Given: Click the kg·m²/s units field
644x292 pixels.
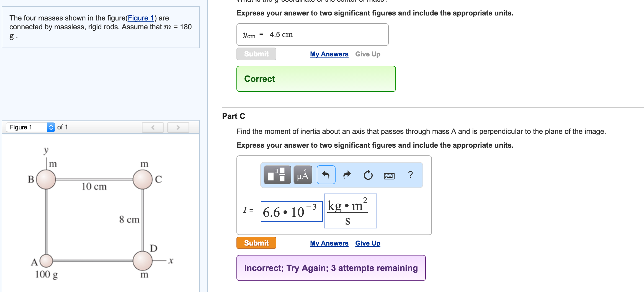Looking at the screenshot, I should [350, 211].
